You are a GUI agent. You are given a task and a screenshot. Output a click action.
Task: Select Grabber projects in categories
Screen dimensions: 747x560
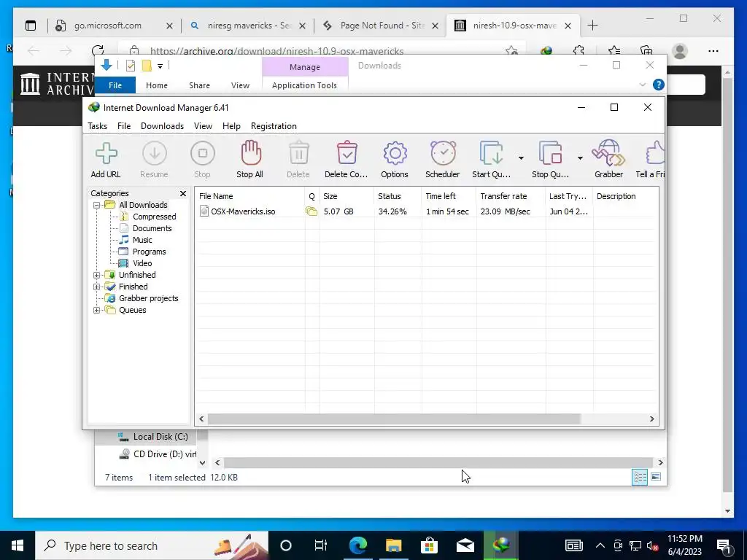coord(148,298)
